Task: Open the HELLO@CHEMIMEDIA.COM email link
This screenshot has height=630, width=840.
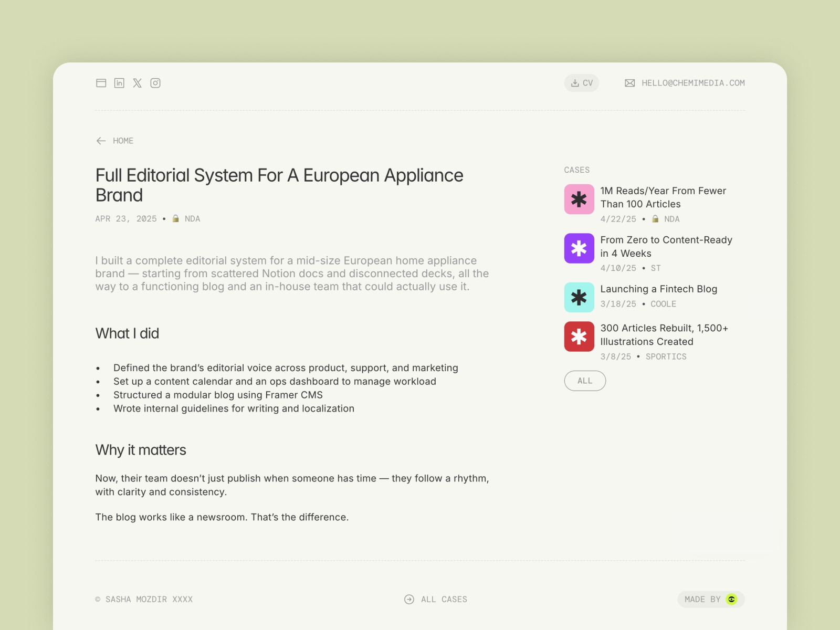Action: point(693,82)
